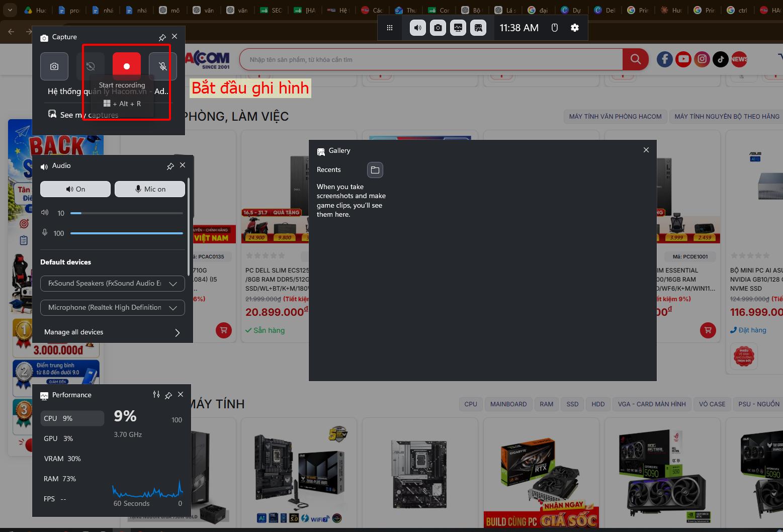The width and height of the screenshot is (783, 532).
Task: Toggle the speaker On button in Audio
Action: (x=75, y=189)
